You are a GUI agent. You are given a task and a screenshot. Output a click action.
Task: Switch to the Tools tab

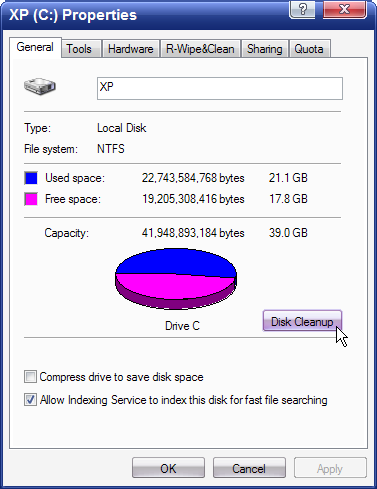[x=79, y=49]
